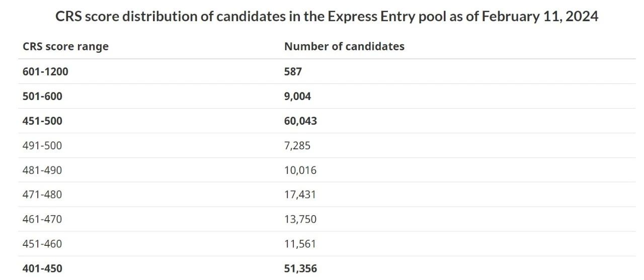The height and width of the screenshot is (280, 644).
Task: Select the 491-500 score range cell
Action: point(42,146)
